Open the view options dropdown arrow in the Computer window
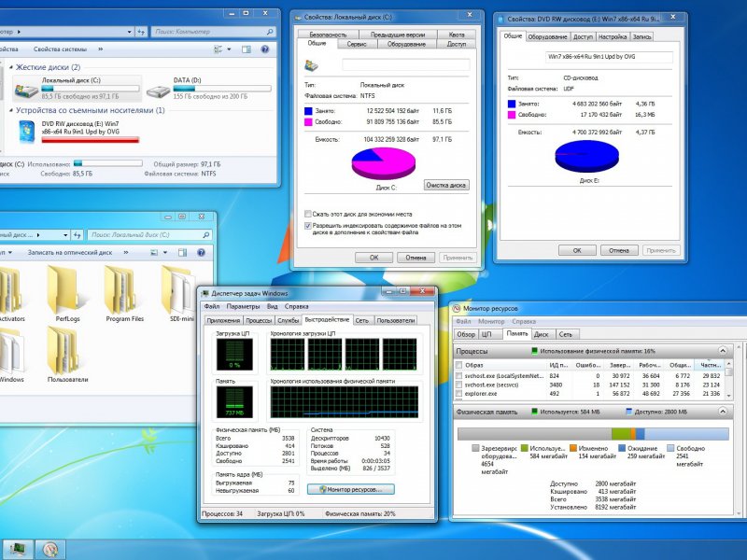The height and width of the screenshot is (560, 747). coord(229,49)
